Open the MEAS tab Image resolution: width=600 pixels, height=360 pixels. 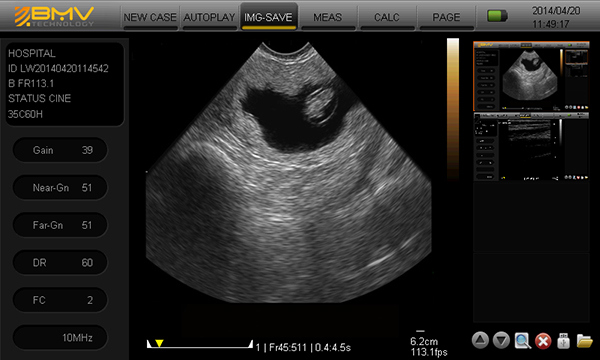coord(328,18)
